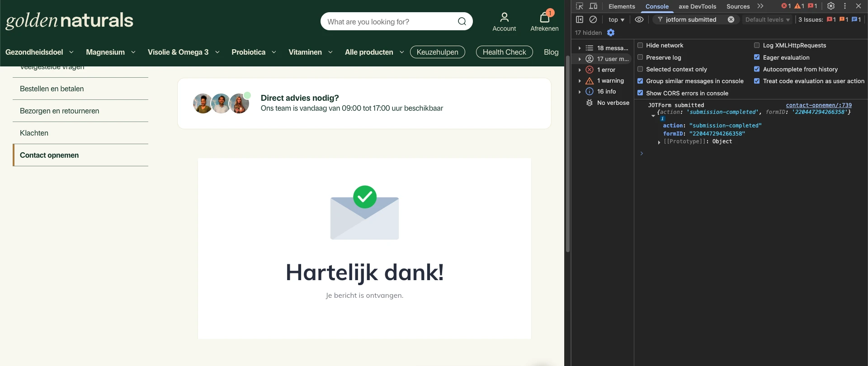Open Default levels dropdown
This screenshot has width=868, height=366.
coord(767,19)
